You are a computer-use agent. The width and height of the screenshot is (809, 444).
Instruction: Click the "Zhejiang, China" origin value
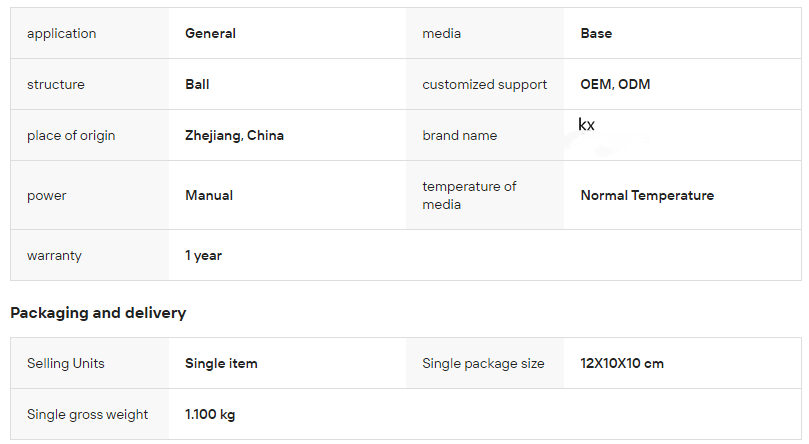pyautogui.click(x=234, y=136)
